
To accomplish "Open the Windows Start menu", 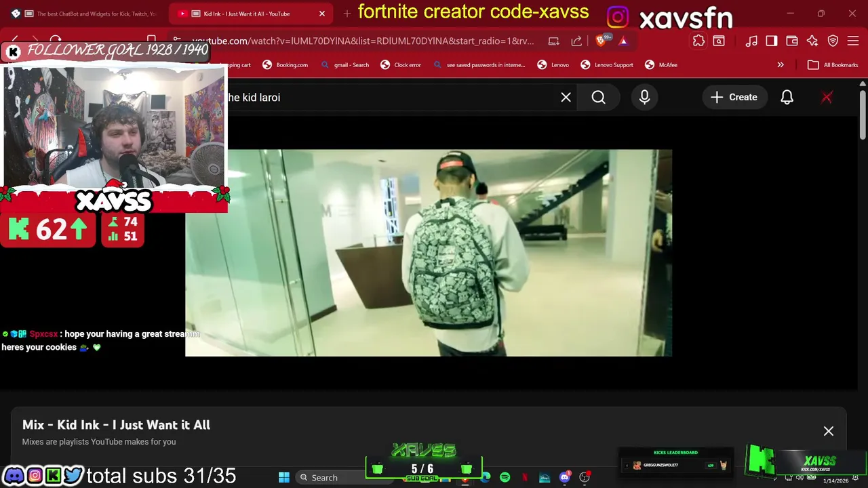I will (x=284, y=477).
